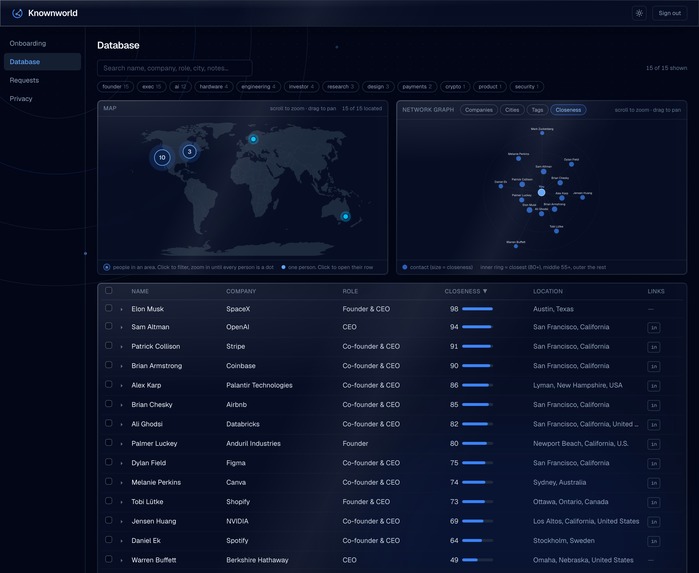
Task: Toggle the select-all checkbox in table header
Action: (108, 291)
